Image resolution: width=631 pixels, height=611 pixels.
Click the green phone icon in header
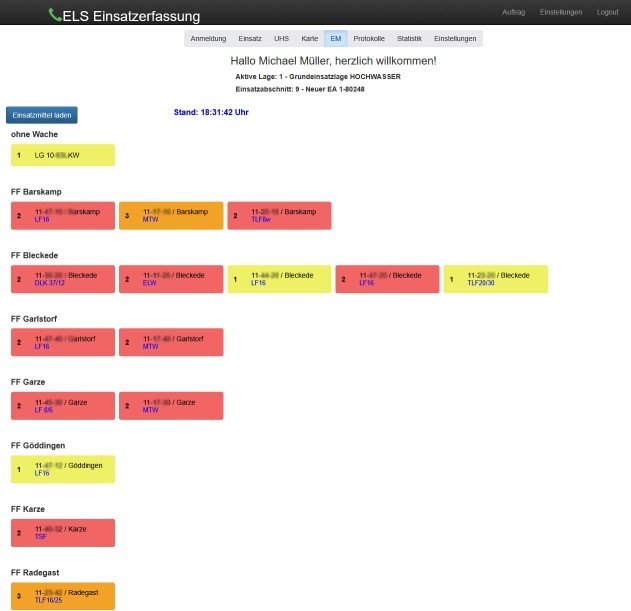[x=54, y=15]
